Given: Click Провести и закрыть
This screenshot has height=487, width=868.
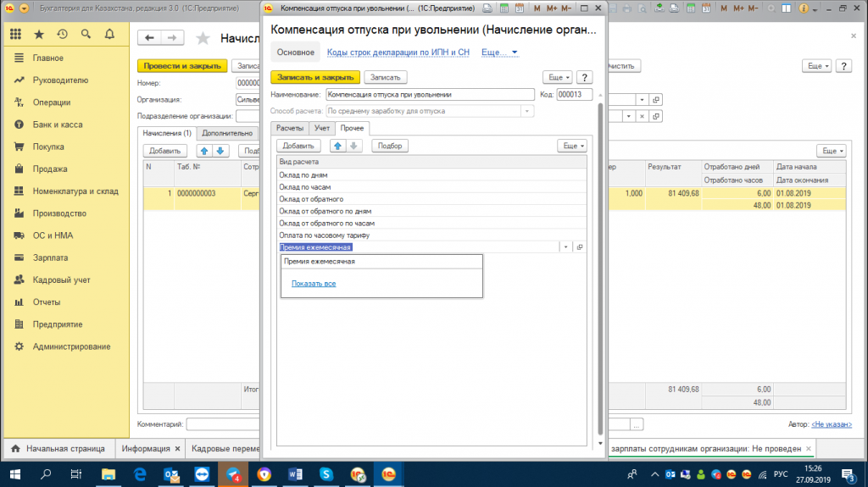Looking at the screenshot, I should 182,66.
